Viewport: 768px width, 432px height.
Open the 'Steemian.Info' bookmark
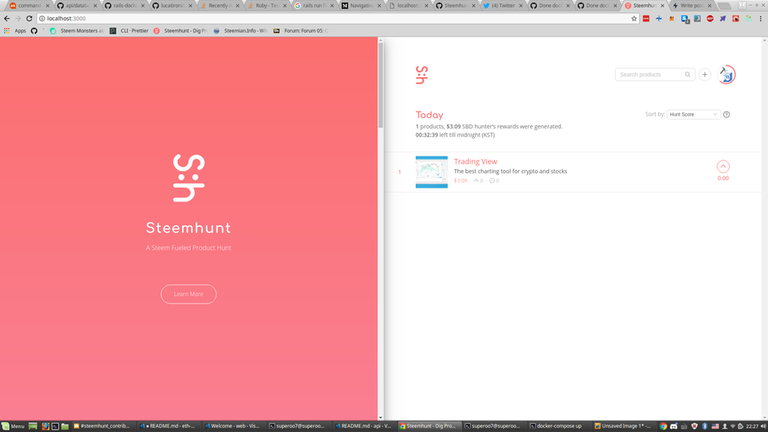[x=240, y=30]
